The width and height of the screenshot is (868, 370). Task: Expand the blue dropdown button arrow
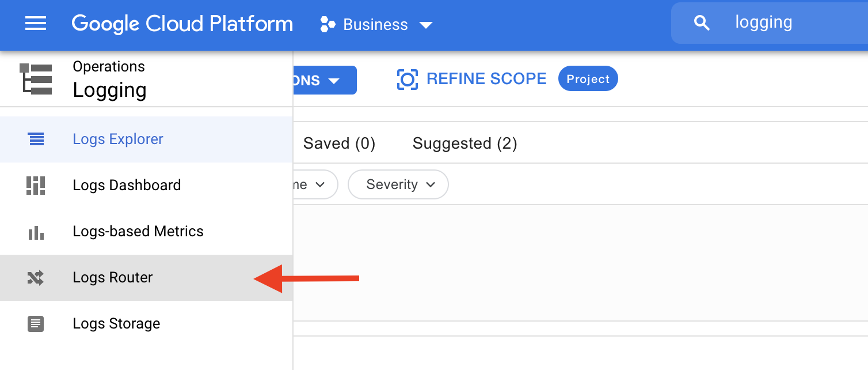[334, 81]
